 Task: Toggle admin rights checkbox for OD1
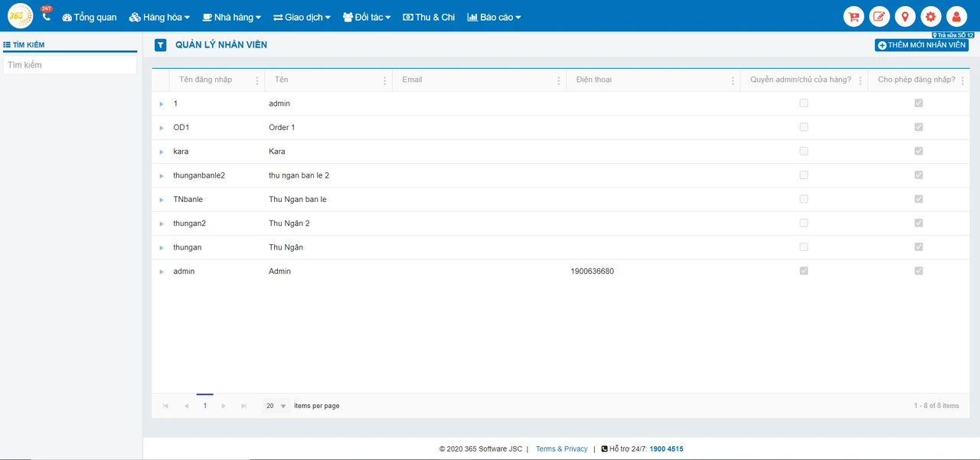tap(804, 127)
